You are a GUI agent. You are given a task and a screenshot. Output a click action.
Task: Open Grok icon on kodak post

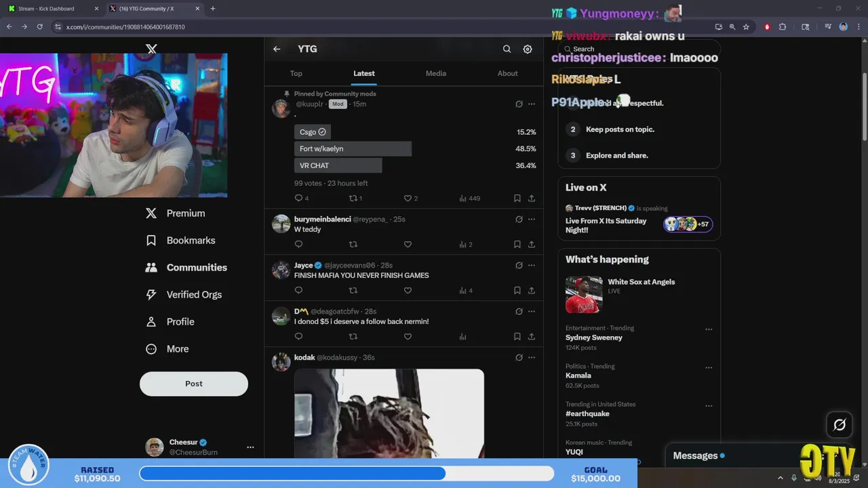pos(519,357)
